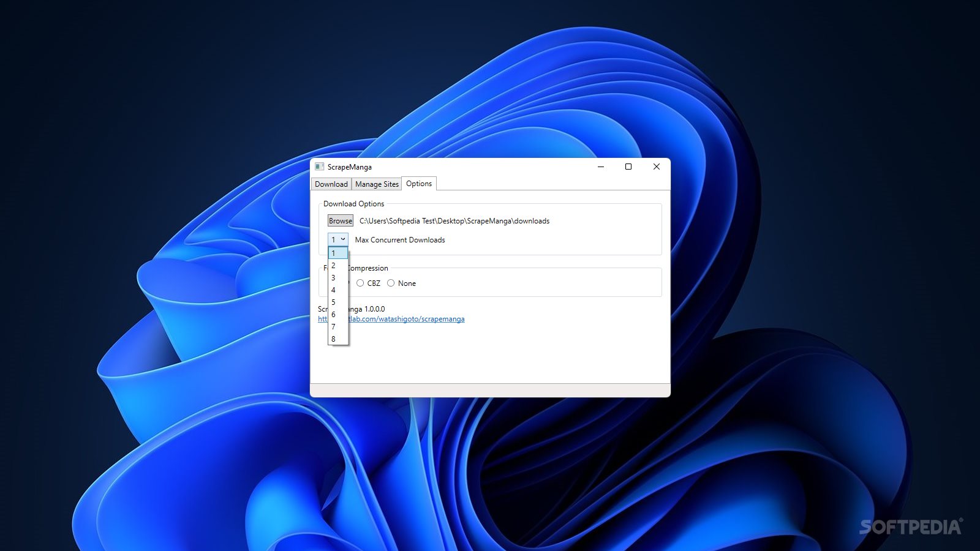Choose 1 in the concurrent downloads list
Viewport: 980px width, 551px height.
click(x=338, y=253)
